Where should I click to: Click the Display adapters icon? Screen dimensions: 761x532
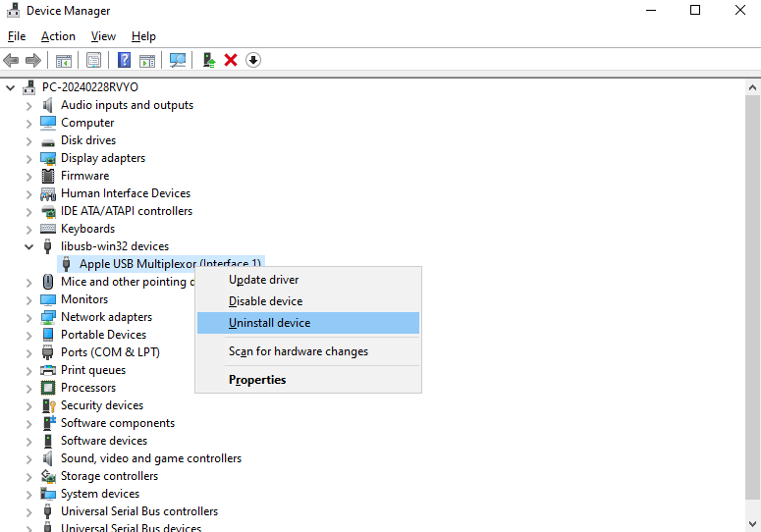click(x=47, y=158)
